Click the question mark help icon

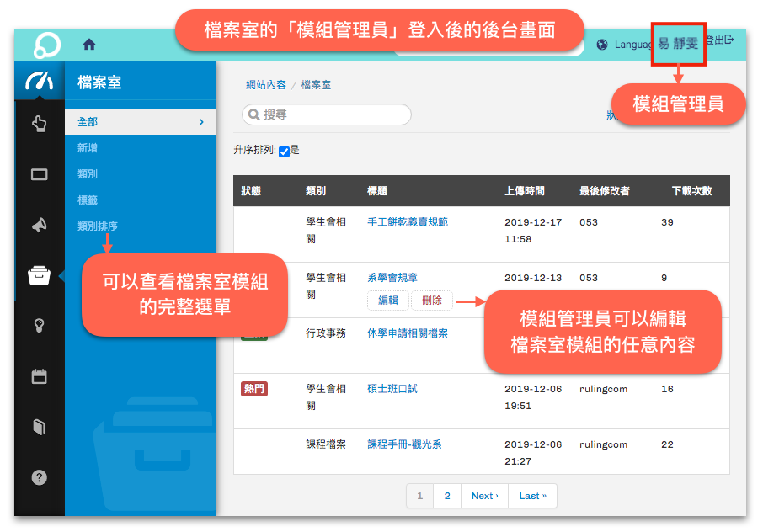point(40,477)
